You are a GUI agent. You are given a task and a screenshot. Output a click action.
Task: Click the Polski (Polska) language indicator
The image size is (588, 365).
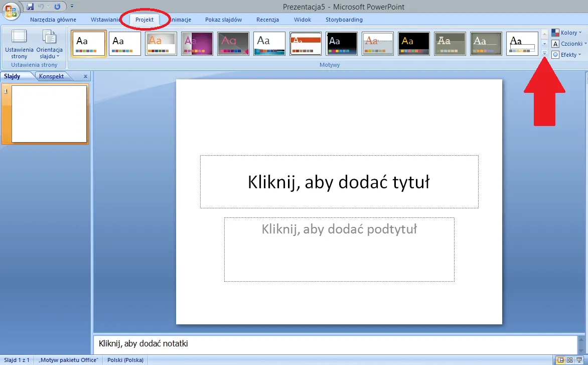[x=125, y=360]
